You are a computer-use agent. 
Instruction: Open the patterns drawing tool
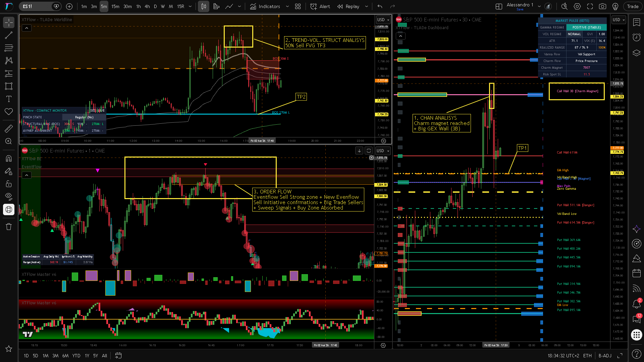[9, 61]
